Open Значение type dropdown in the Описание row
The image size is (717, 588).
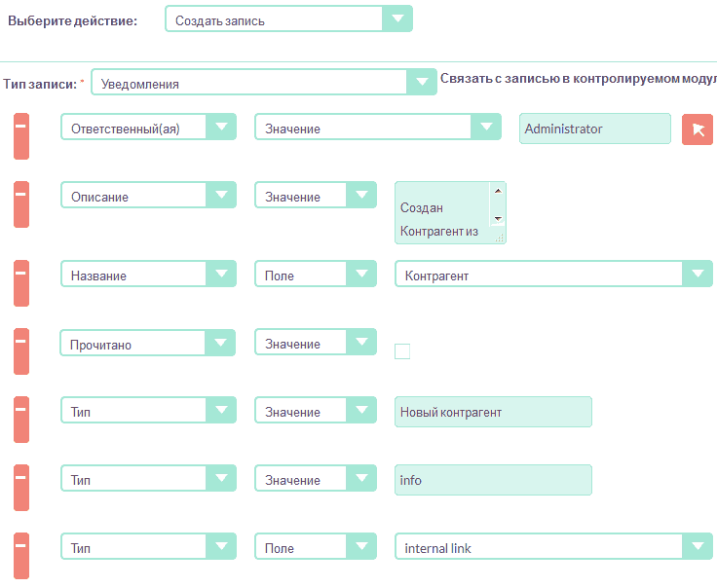316,196
